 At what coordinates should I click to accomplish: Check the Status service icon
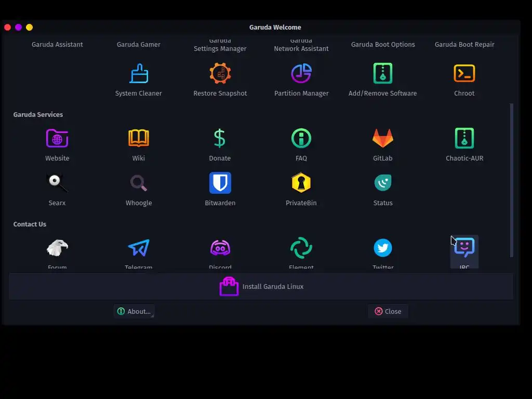(x=383, y=183)
